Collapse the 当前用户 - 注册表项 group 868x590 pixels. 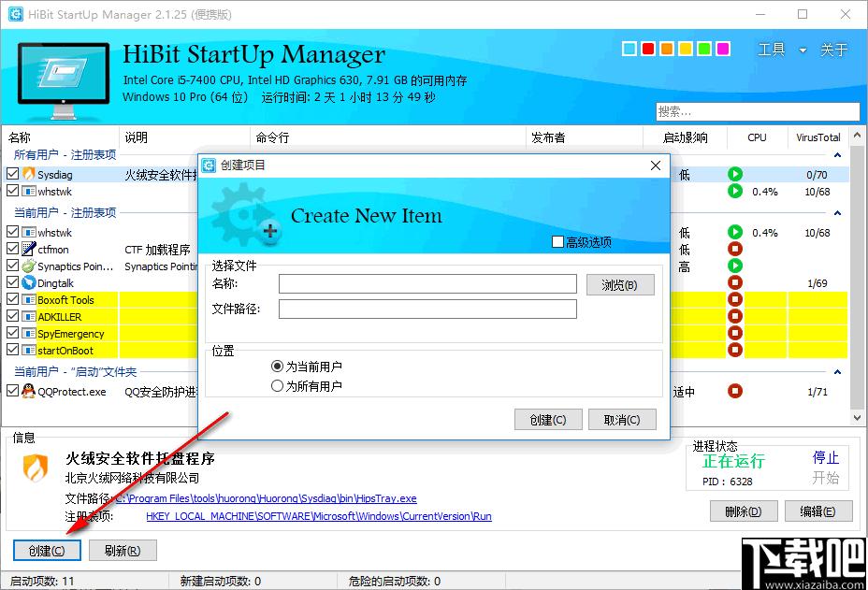837,213
